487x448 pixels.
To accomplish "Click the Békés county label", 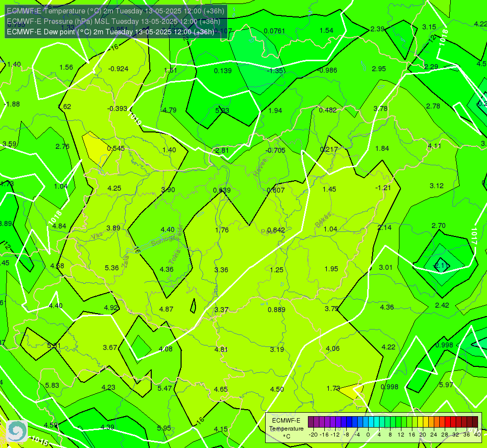I will [323, 220].
